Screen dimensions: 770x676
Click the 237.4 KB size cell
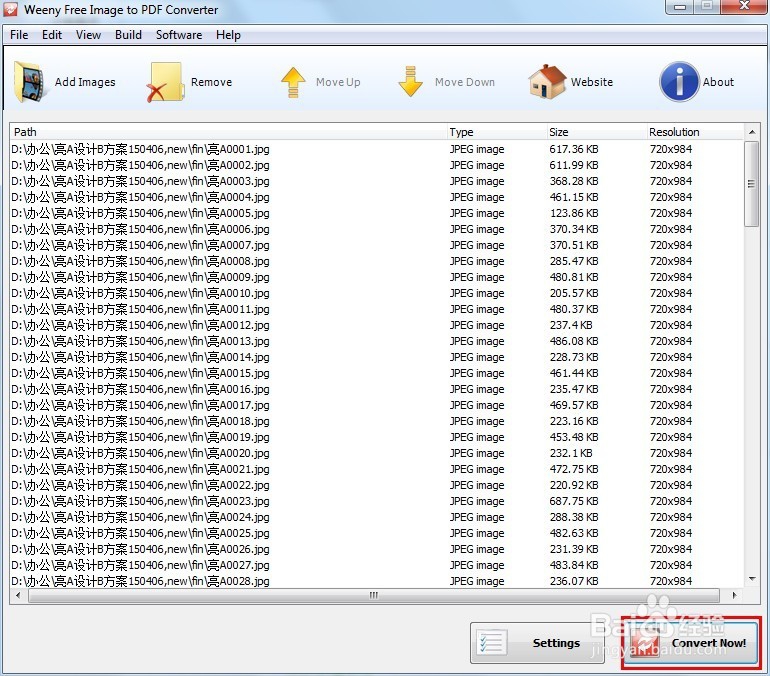click(x=571, y=325)
